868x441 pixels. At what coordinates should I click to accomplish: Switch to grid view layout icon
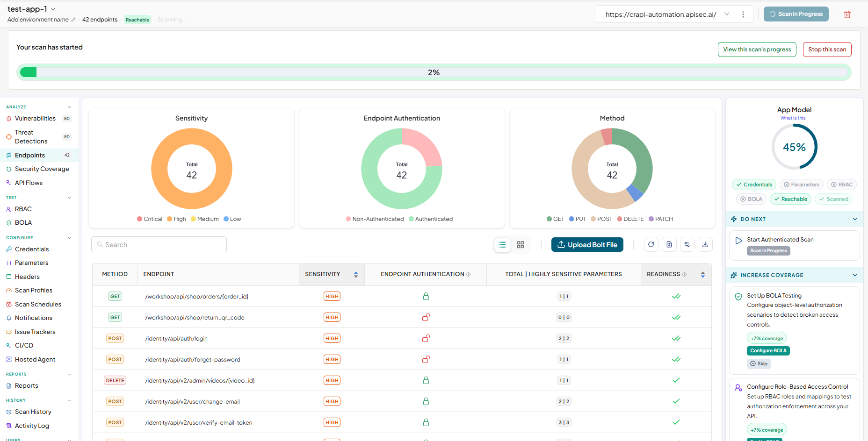521,245
